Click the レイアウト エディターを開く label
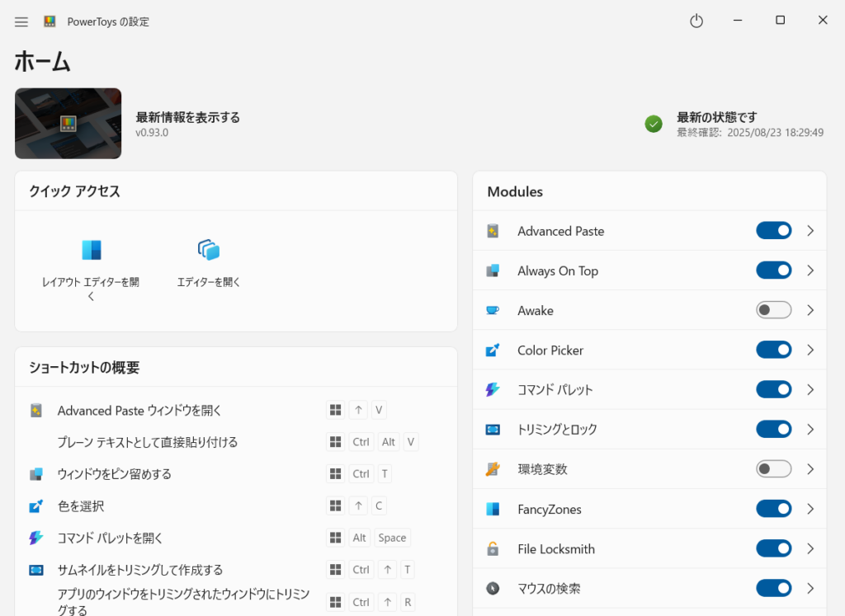Screen dimensions: 845x616 click(x=91, y=289)
